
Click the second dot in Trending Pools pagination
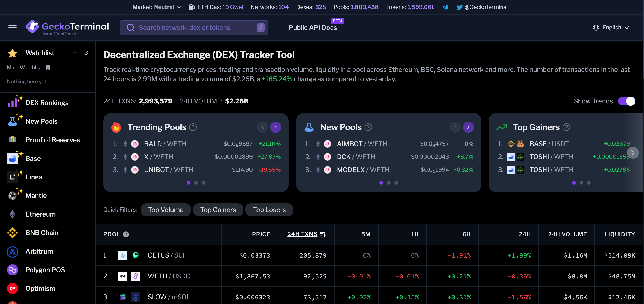click(196, 183)
